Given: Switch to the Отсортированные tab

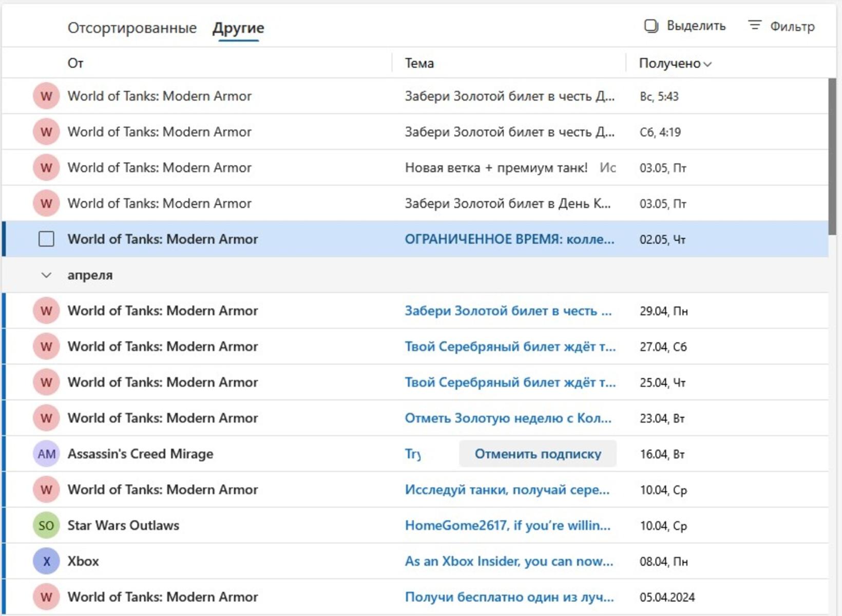Looking at the screenshot, I should [132, 28].
